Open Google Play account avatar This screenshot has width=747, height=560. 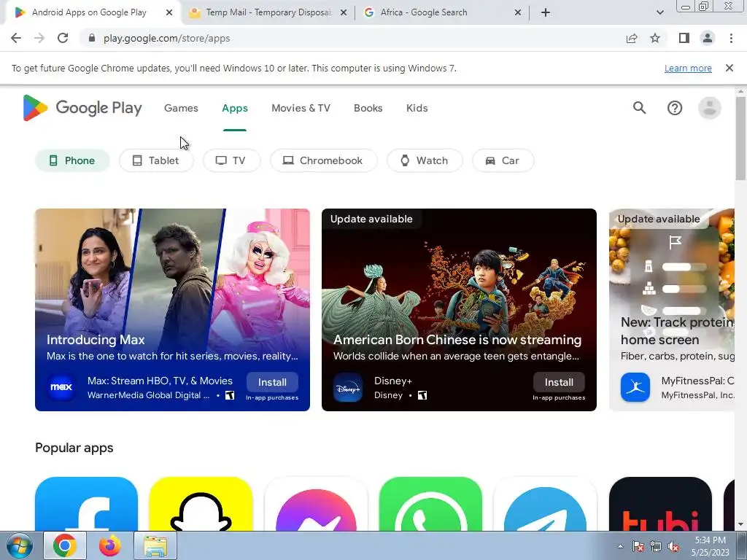[x=709, y=108]
